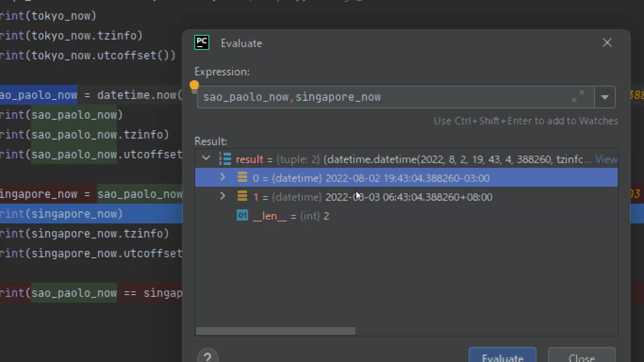
Task: Close the Evaluate dialog with X
Action: click(607, 43)
